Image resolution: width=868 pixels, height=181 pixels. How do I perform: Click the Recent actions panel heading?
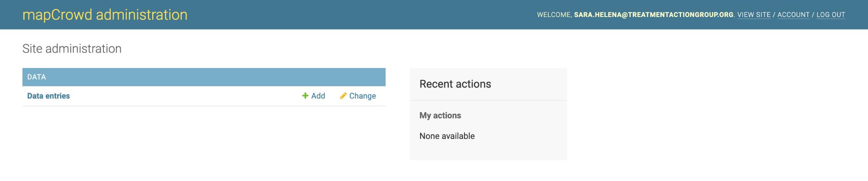[455, 84]
